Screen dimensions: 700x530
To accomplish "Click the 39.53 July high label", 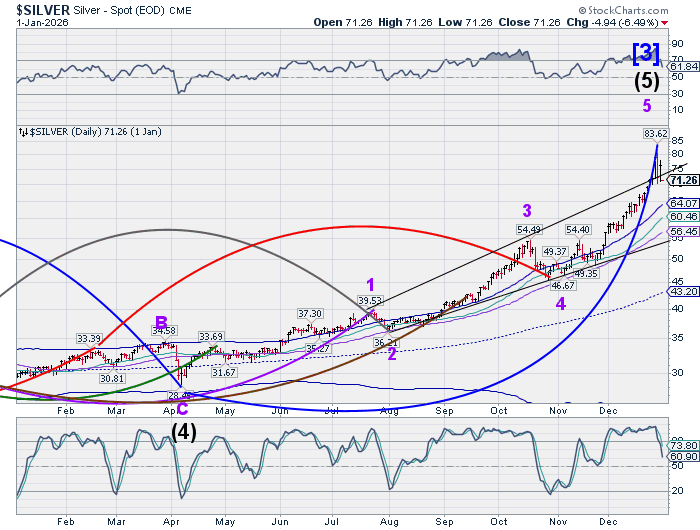I will (370, 300).
